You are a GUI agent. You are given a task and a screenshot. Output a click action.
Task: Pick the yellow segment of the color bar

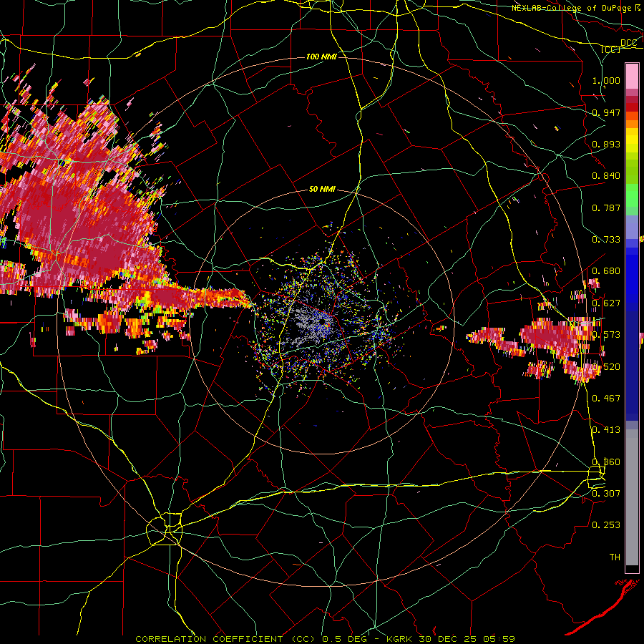632,140
